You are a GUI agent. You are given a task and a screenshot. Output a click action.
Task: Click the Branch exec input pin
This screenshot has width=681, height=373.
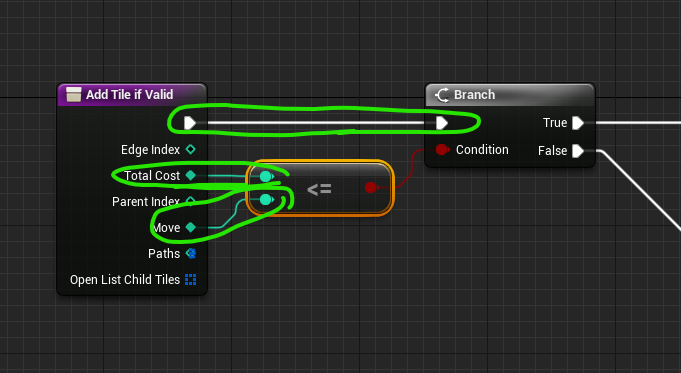click(442, 123)
